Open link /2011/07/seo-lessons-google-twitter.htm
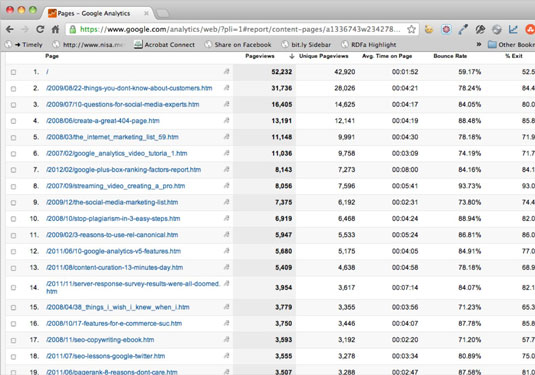Screen dimensions: 535x375 (x=106, y=356)
